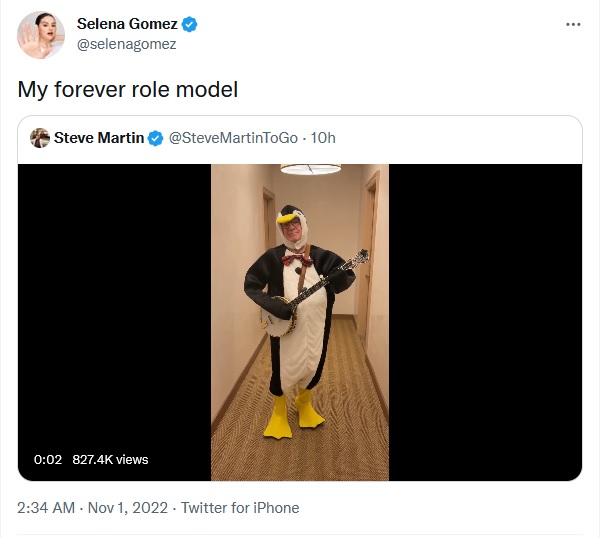The image size is (601, 538).
Task: Open Selena Gomez's profile picture
Action: point(41,35)
